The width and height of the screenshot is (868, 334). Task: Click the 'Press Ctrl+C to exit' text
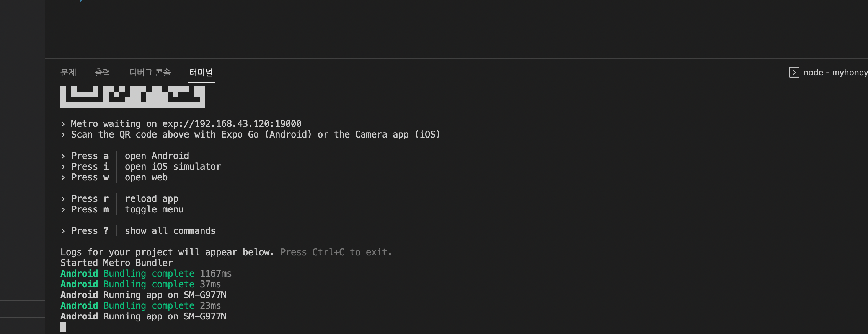(336, 252)
